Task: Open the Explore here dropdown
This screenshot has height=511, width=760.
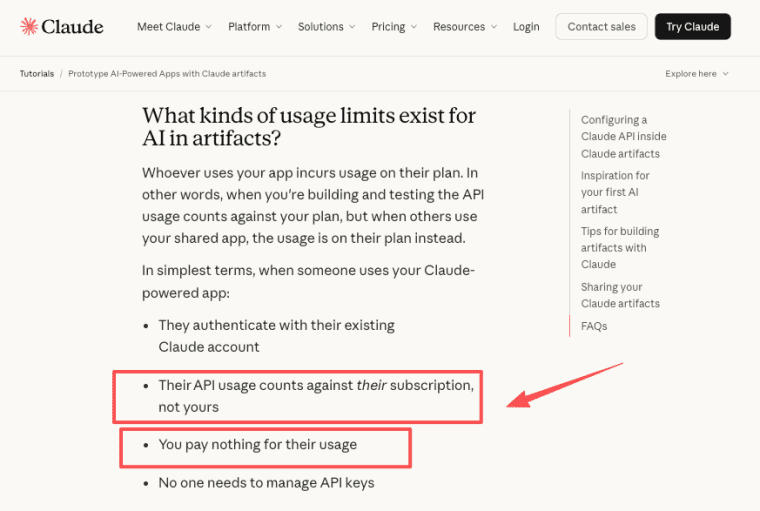Action: (697, 74)
